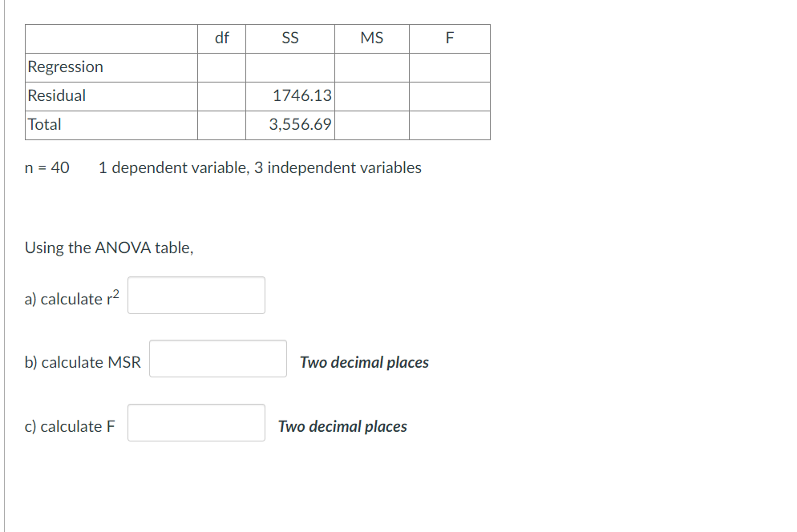Select the MS column header cell

coord(371,38)
